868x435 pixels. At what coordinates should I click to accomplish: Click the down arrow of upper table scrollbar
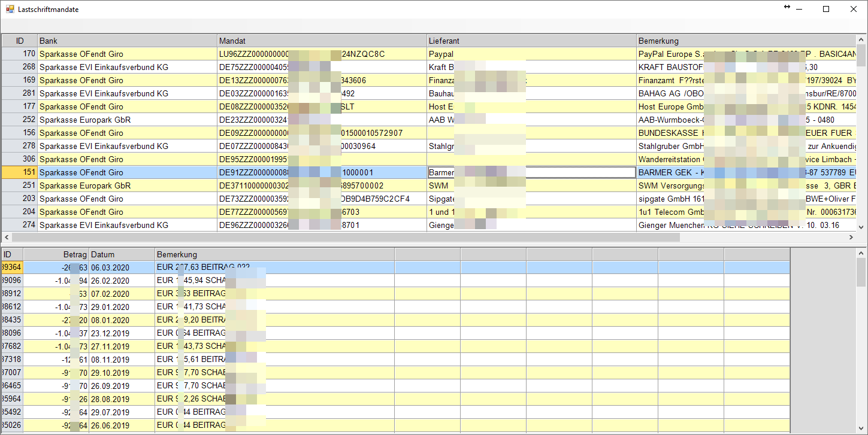[x=861, y=227]
